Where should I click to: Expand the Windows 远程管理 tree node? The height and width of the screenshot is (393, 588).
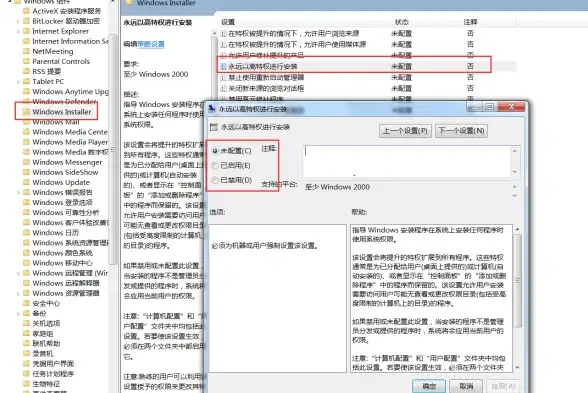point(18,273)
